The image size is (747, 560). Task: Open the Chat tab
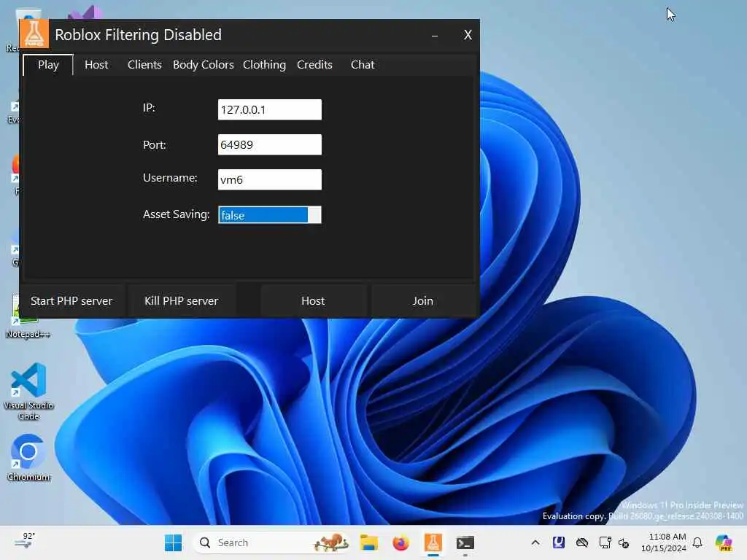[363, 65]
